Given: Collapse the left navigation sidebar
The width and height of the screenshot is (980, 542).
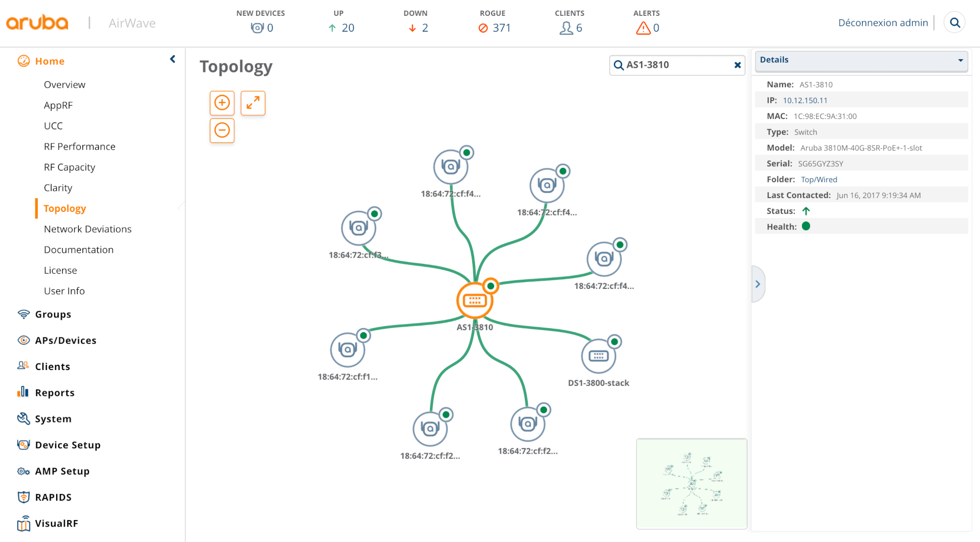Looking at the screenshot, I should tap(173, 59).
